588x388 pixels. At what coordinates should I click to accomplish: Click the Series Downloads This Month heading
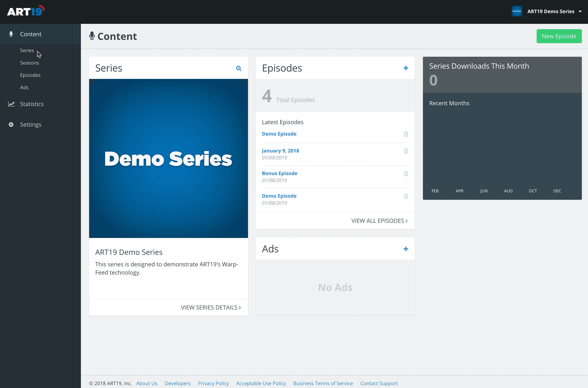pyautogui.click(x=479, y=66)
